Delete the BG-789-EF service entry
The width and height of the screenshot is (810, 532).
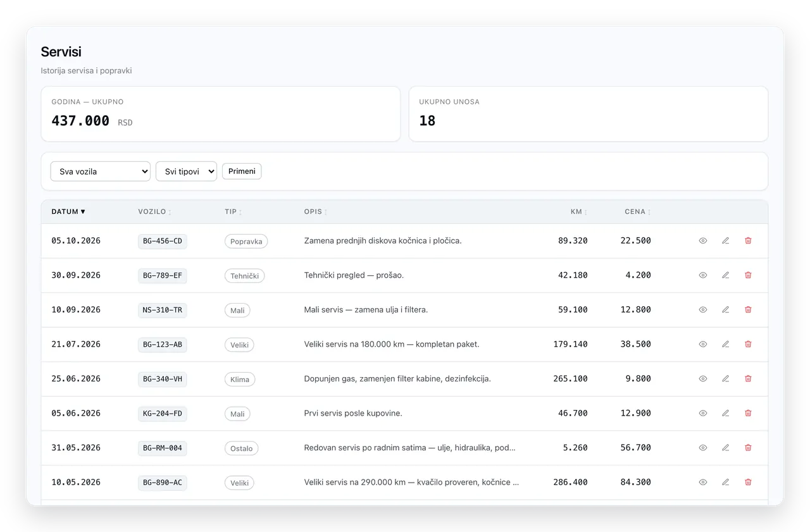coord(748,275)
